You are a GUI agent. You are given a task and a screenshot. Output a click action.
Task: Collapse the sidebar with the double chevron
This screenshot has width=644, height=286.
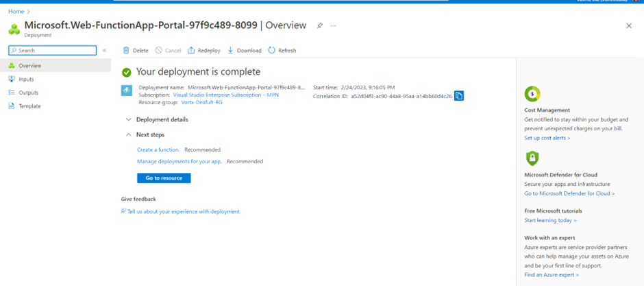(x=104, y=50)
